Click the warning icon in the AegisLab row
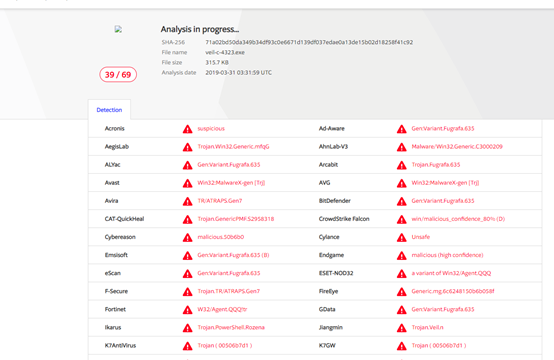The height and width of the screenshot is (360, 554). click(188, 147)
